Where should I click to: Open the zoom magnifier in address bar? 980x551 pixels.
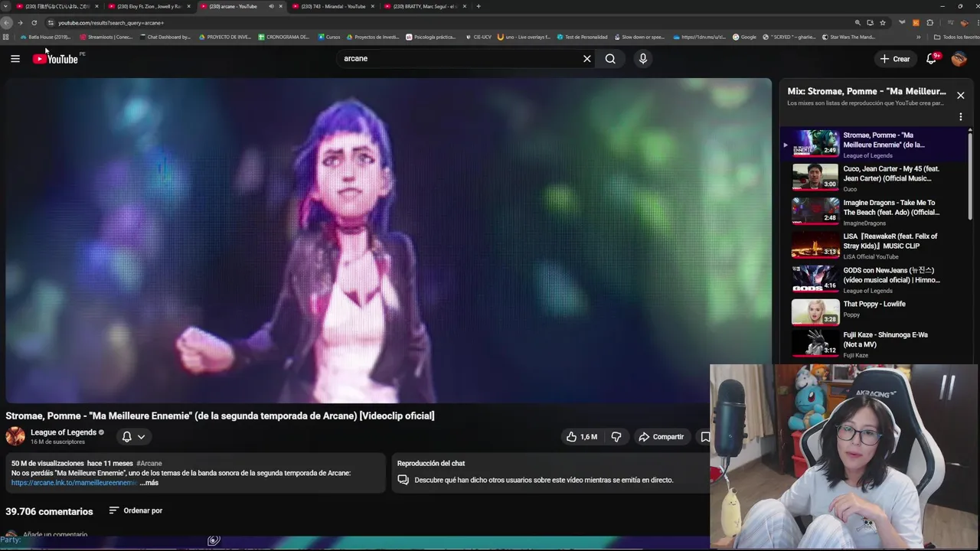[x=857, y=23]
